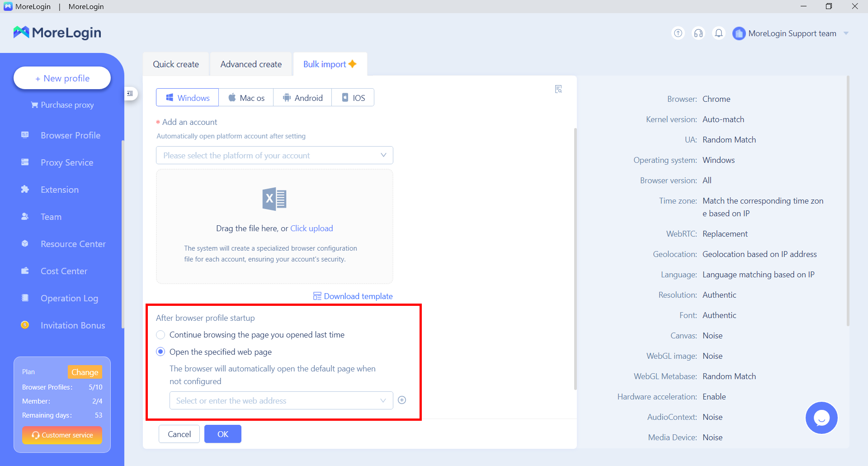Click the Download template icon
This screenshot has width=868, height=466.
pos(317,296)
